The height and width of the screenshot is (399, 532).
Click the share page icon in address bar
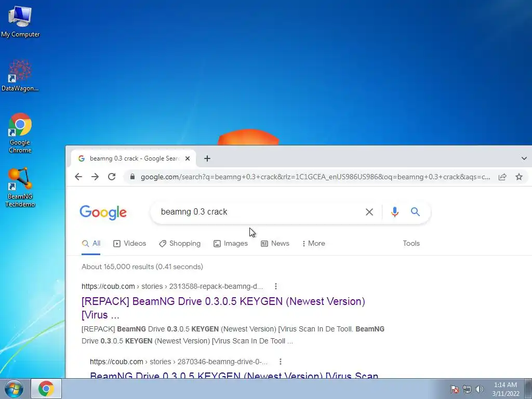point(502,177)
